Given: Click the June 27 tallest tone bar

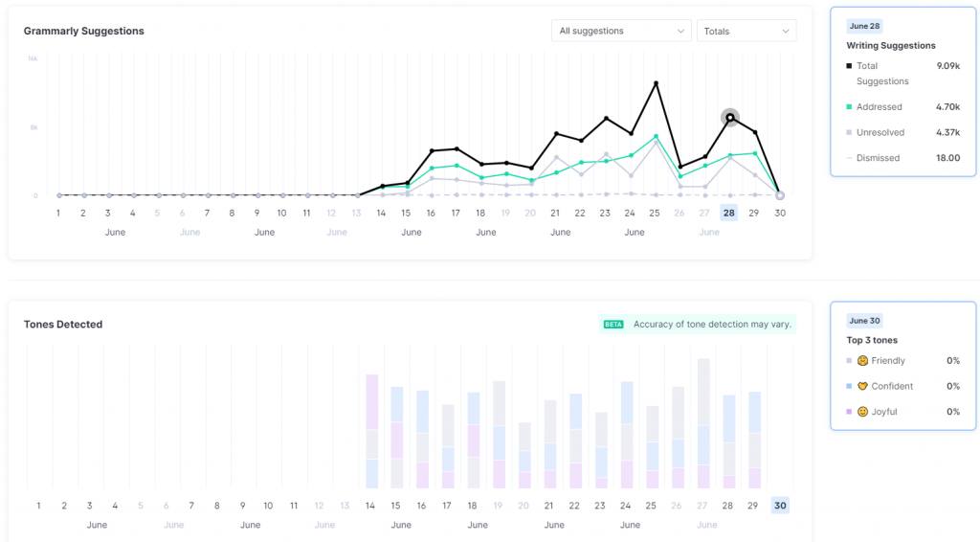Looking at the screenshot, I should (703, 423).
